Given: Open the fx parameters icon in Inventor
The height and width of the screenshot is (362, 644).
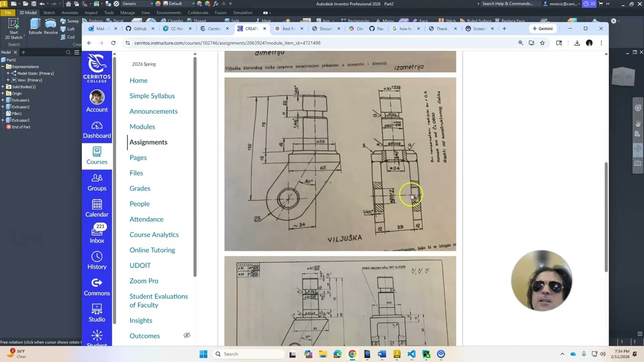Looking at the screenshot, I should [x=216, y=4].
